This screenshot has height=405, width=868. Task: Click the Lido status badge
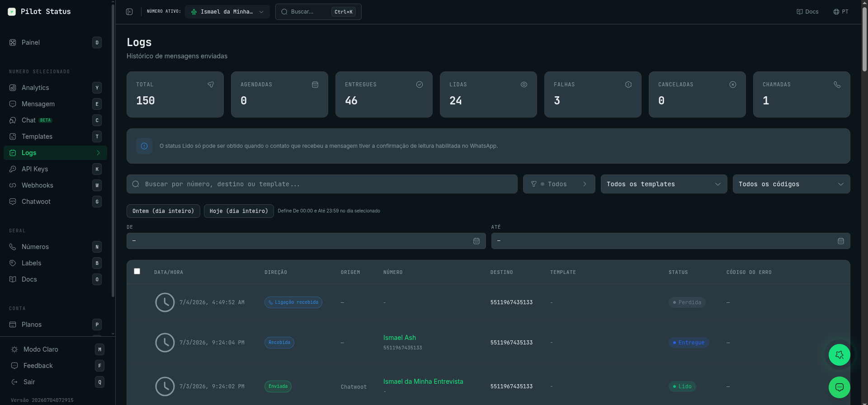pyautogui.click(x=682, y=386)
